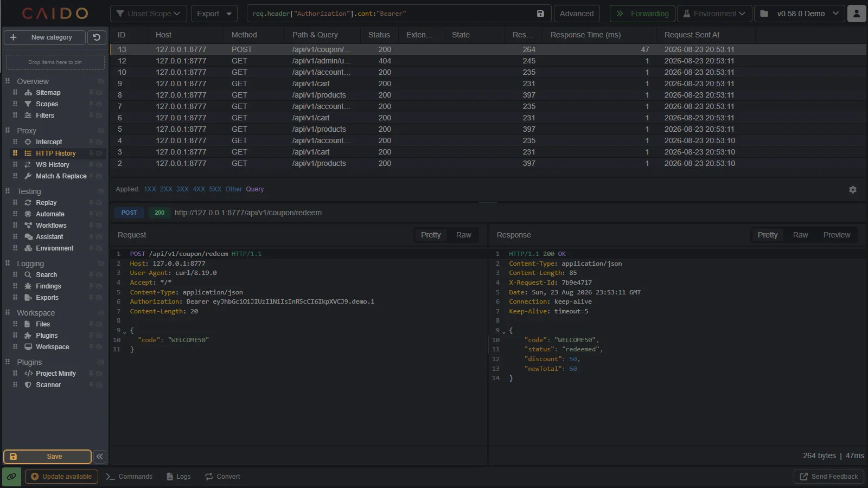Click the reset sidebar layout icon
This screenshot has width=868, height=488.
(97, 37)
